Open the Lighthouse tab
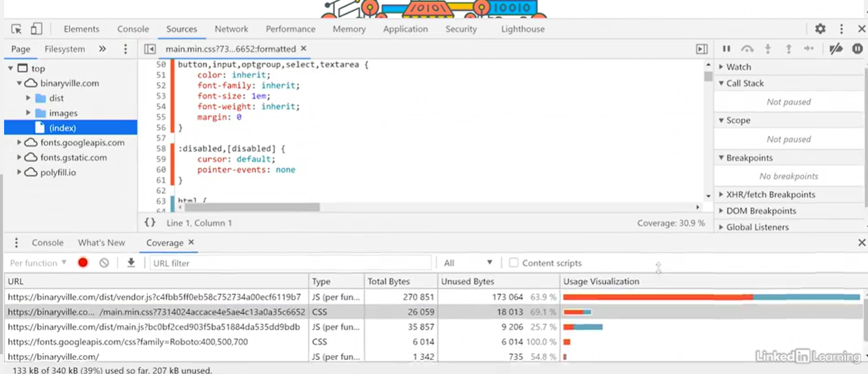The width and height of the screenshot is (868, 374). pyautogui.click(x=523, y=29)
